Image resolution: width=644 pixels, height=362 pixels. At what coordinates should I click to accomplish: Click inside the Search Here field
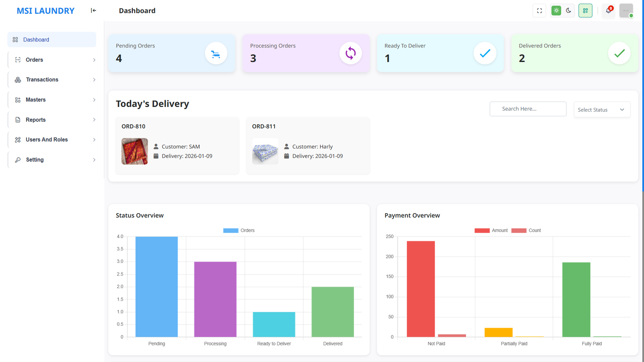(x=528, y=109)
